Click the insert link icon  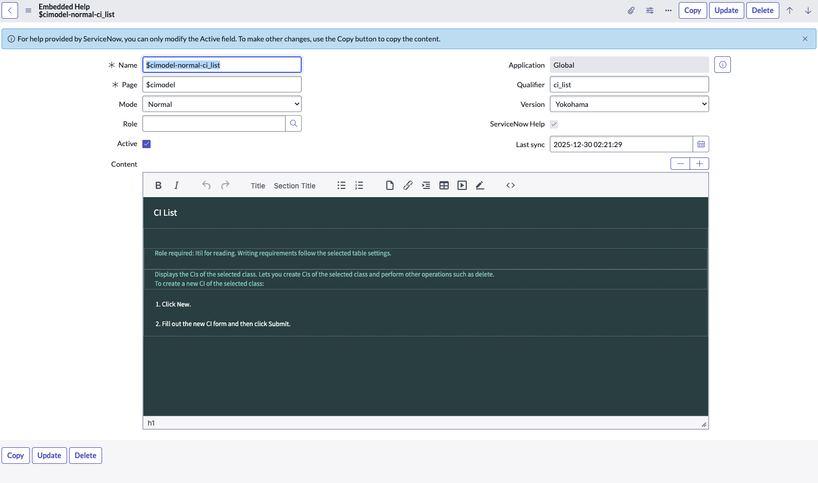tap(408, 185)
